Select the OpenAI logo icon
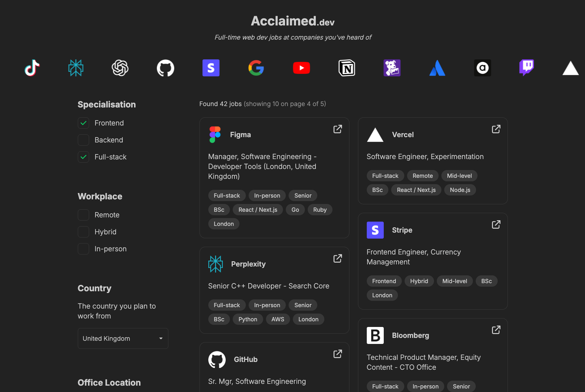This screenshot has width=585, height=392. click(120, 68)
